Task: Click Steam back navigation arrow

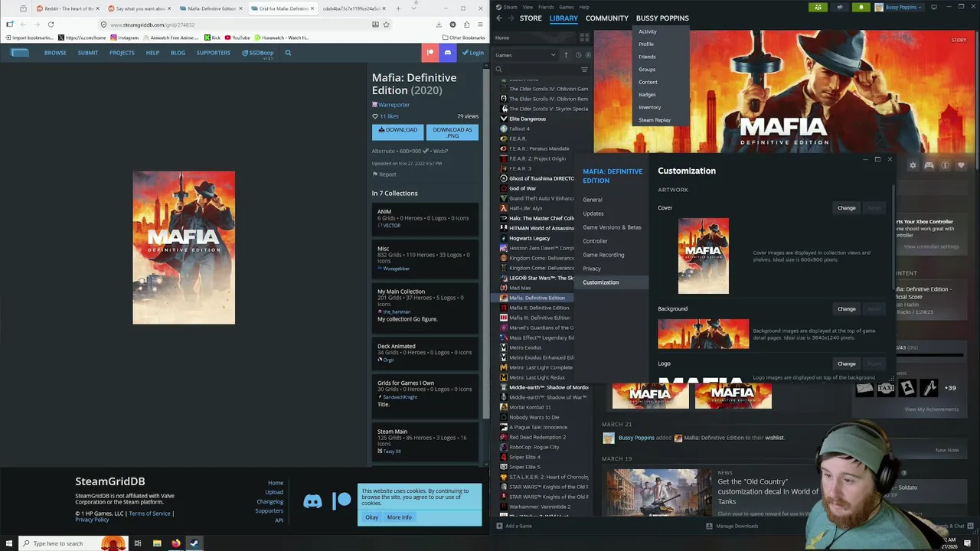Action: [499, 18]
